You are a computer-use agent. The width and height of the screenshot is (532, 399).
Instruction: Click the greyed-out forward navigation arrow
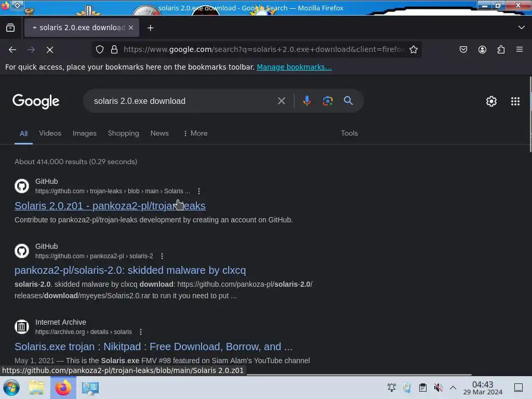pos(31,50)
